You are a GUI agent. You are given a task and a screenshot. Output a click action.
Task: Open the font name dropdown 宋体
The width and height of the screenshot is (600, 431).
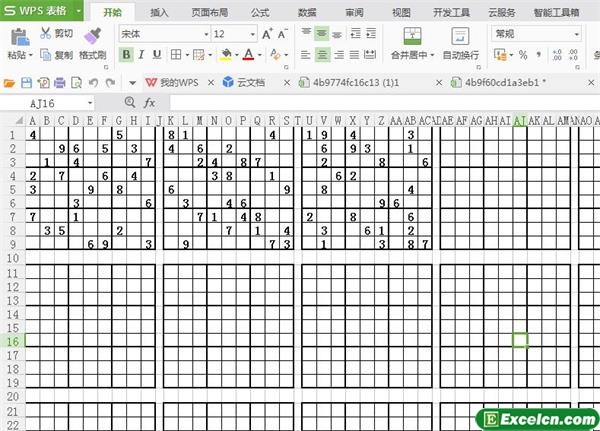coord(206,34)
